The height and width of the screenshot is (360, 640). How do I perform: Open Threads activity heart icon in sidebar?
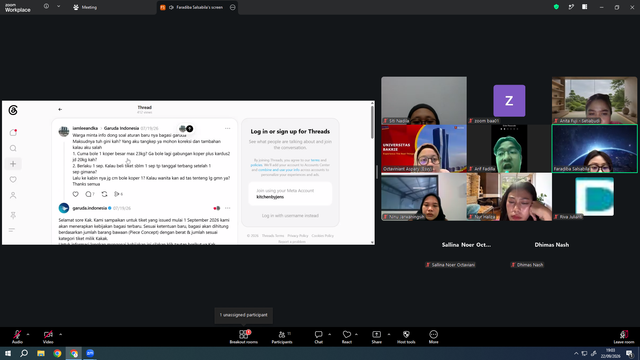click(13, 180)
